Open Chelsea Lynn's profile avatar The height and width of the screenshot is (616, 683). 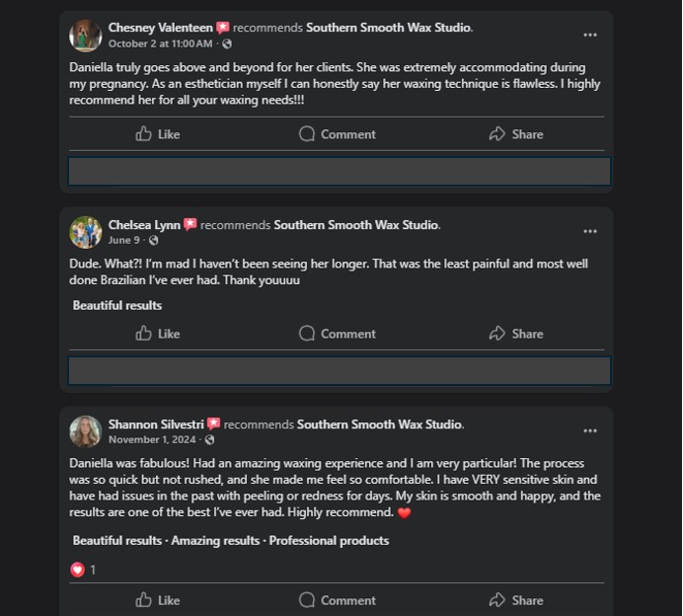[x=86, y=233]
